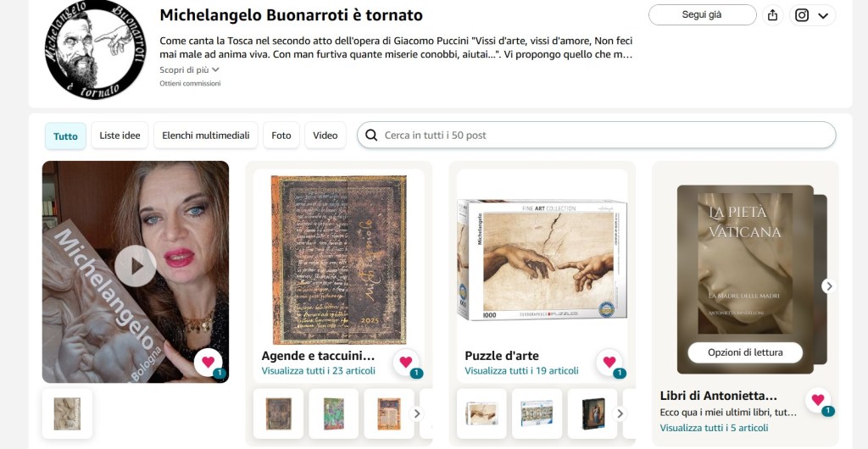Toggle heart on Puzzle d'arte list

point(609,363)
